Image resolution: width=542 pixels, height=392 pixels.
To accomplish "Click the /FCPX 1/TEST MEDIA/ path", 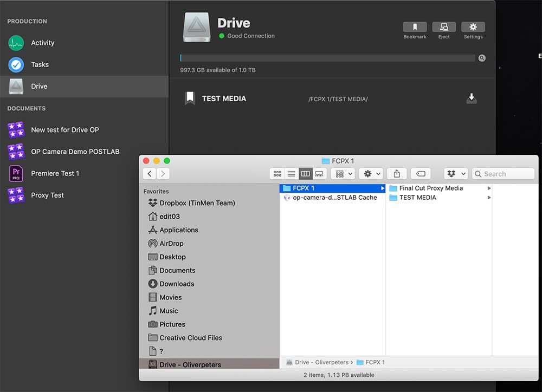I will [338, 99].
